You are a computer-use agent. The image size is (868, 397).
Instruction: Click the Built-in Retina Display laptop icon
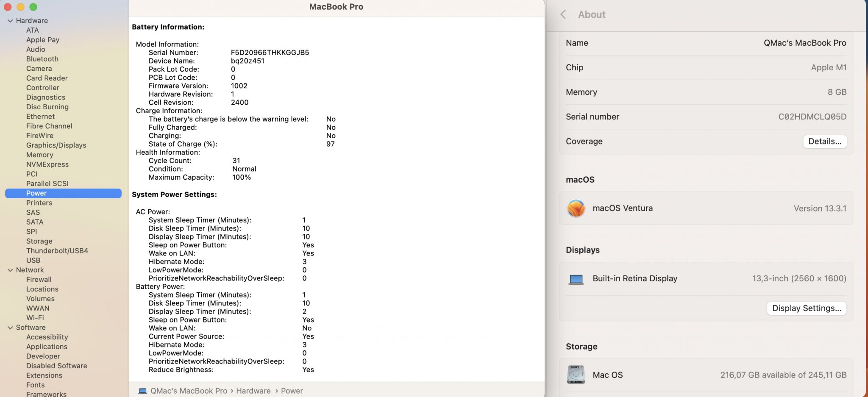[576, 279]
